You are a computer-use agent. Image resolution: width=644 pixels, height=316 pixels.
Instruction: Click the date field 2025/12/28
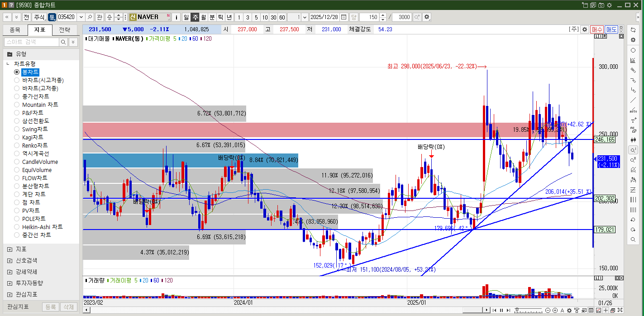point(324,17)
